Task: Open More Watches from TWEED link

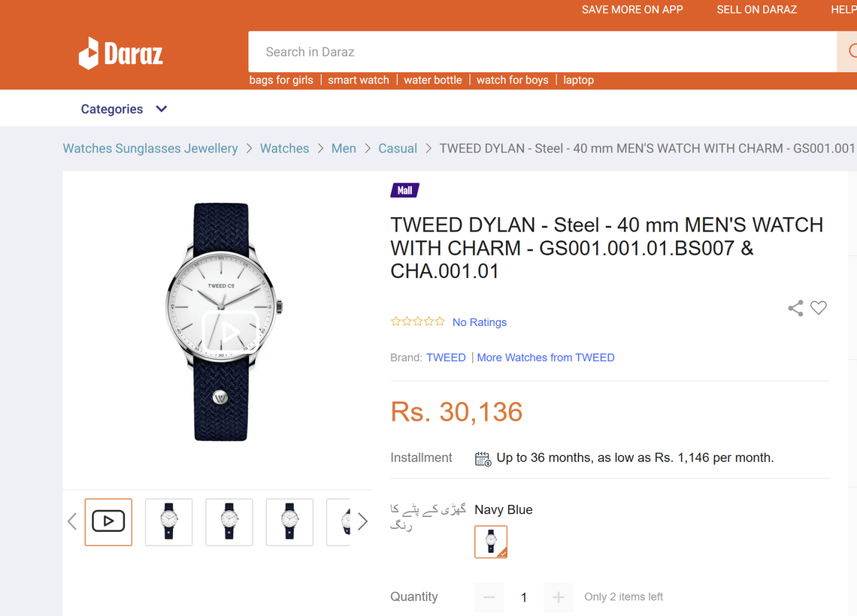Action: 546,358
